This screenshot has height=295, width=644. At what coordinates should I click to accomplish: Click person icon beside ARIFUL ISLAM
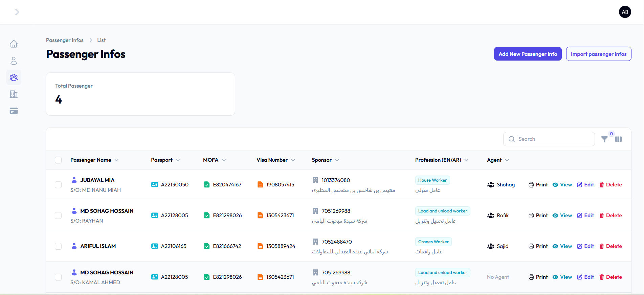(x=74, y=246)
